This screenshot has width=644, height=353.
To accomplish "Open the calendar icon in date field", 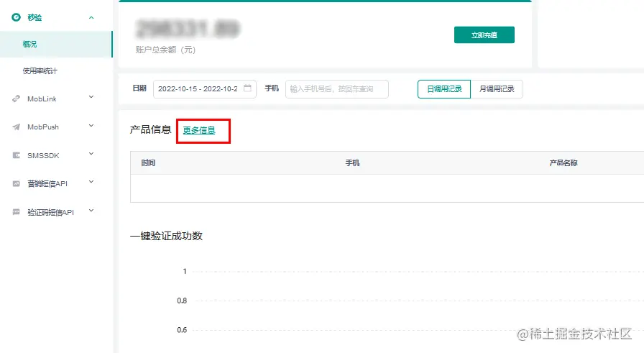I will click(247, 88).
